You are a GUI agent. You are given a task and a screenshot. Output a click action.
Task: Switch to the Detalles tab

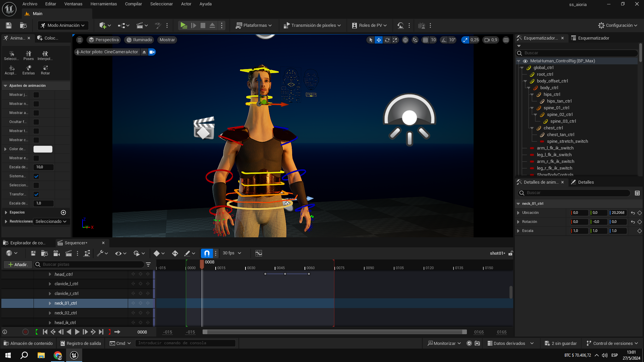(x=586, y=182)
